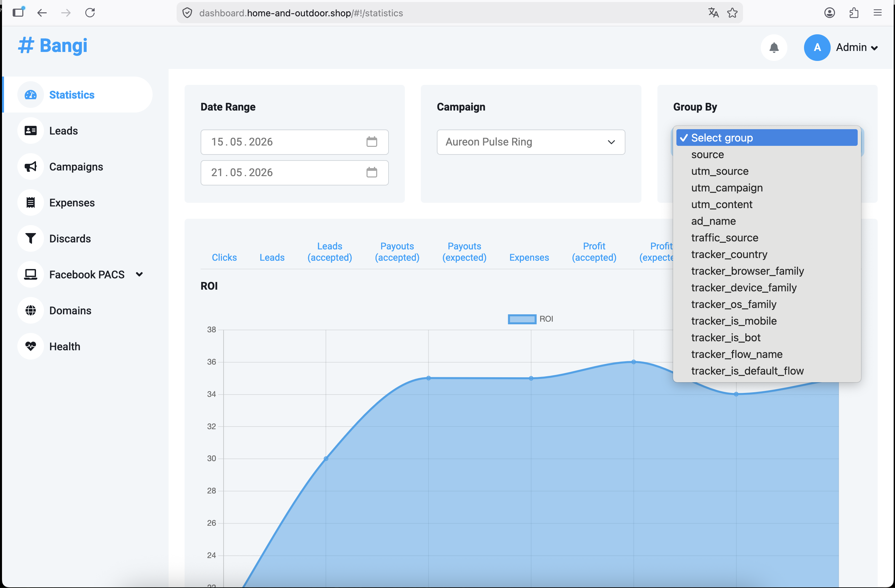Select 'ad_name' grouping option

click(767, 221)
